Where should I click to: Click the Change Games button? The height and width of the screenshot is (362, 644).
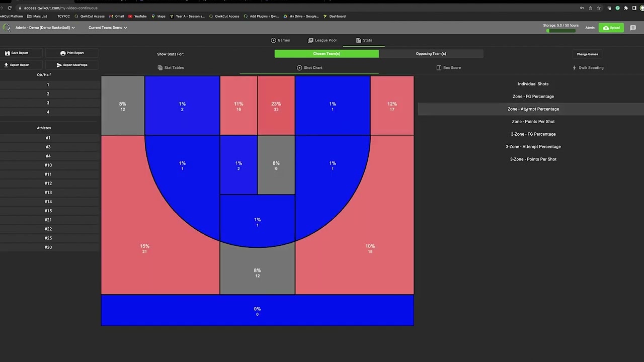pyautogui.click(x=587, y=54)
